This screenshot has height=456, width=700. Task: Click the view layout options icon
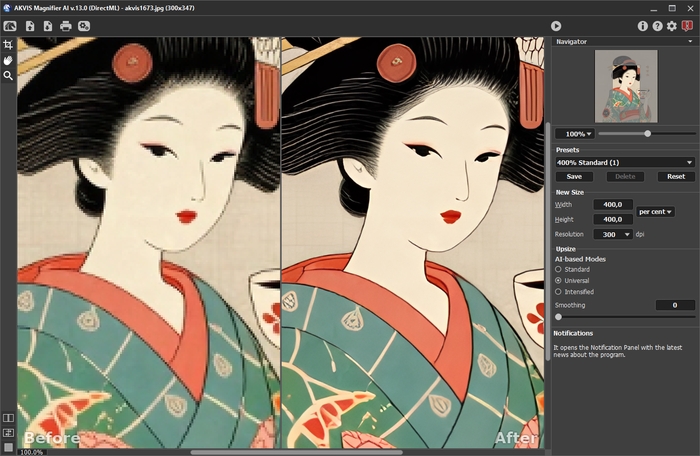8,432
